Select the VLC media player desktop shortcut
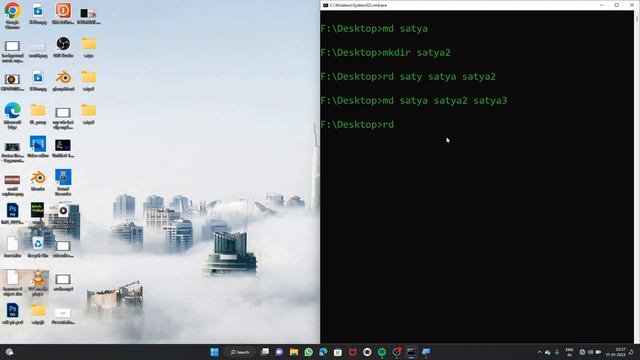640x360 pixels. pyautogui.click(x=38, y=282)
